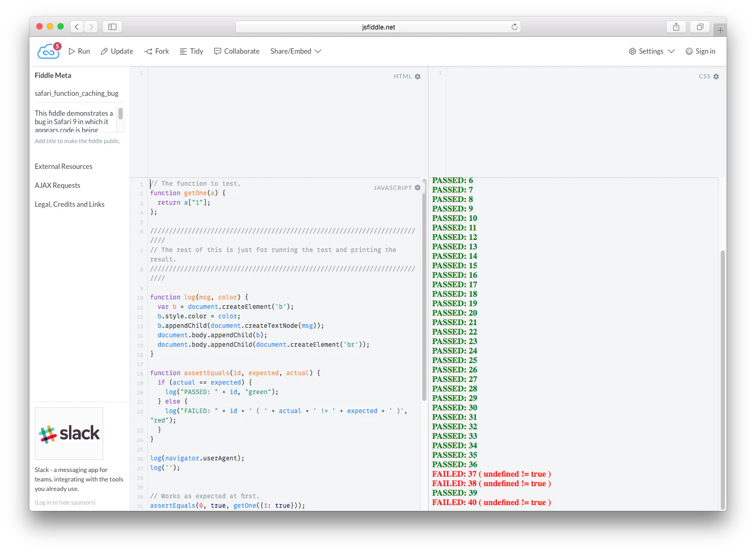The height and width of the screenshot is (553, 756).
Task: Click the Slack sponsor ad image
Action: click(69, 434)
